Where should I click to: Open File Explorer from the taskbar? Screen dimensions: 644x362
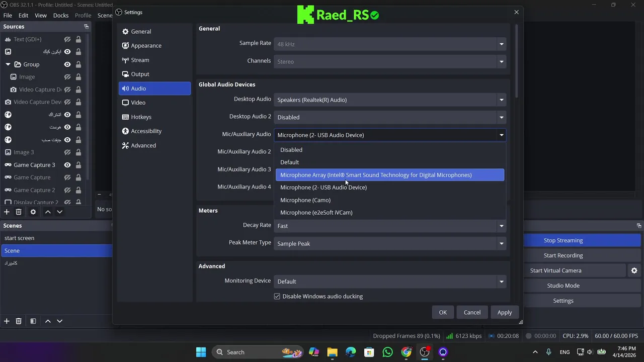[332, 352]
